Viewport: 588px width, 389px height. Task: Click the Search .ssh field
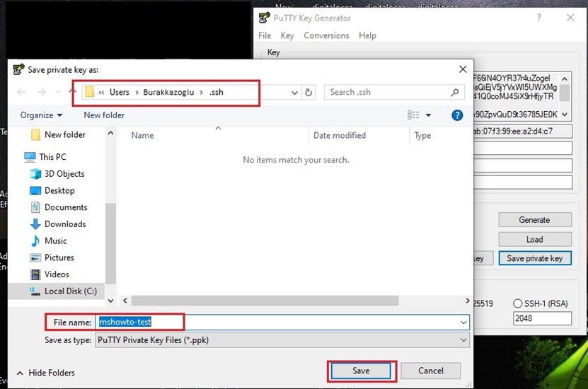[x=394, y=92]
